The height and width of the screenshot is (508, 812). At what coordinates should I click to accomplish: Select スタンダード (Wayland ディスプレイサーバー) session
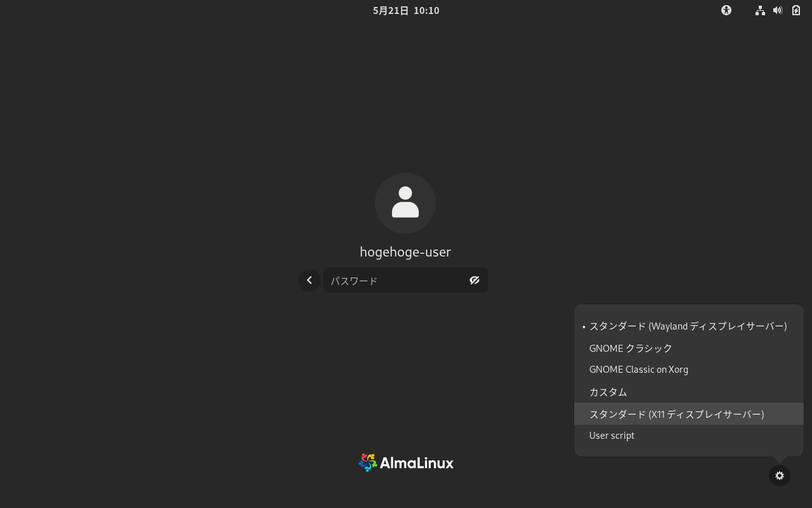click(x=689, y=326)
